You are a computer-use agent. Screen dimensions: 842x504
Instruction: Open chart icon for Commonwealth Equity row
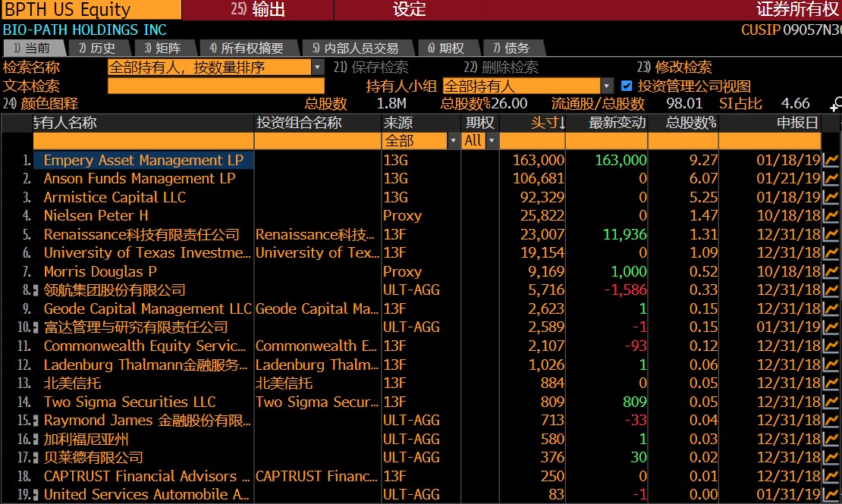831,346
